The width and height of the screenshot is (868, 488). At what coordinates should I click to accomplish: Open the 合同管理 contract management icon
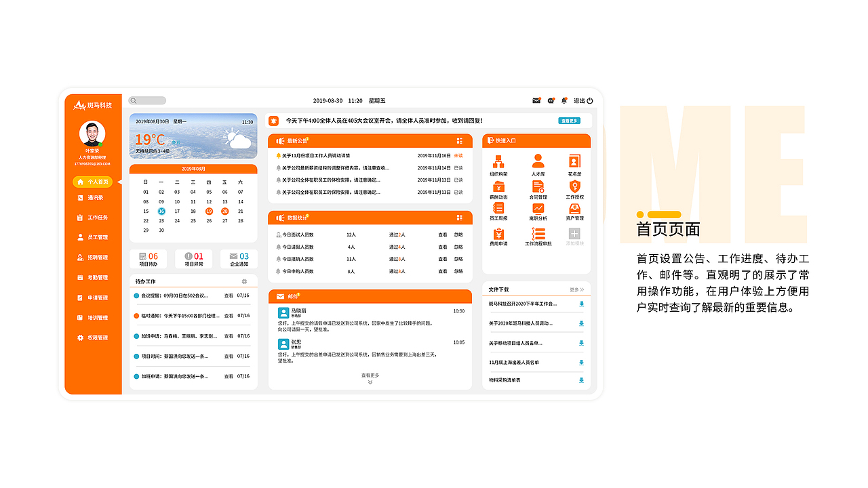tap(537, 186)
